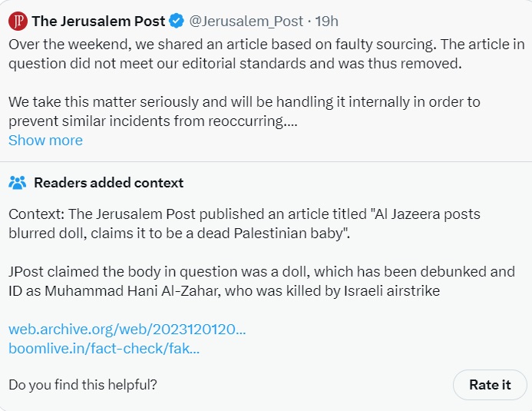The width and height of the screenshot is (532, 411).
Task: Click the blue verified checkmark badge
Action: 177,22
